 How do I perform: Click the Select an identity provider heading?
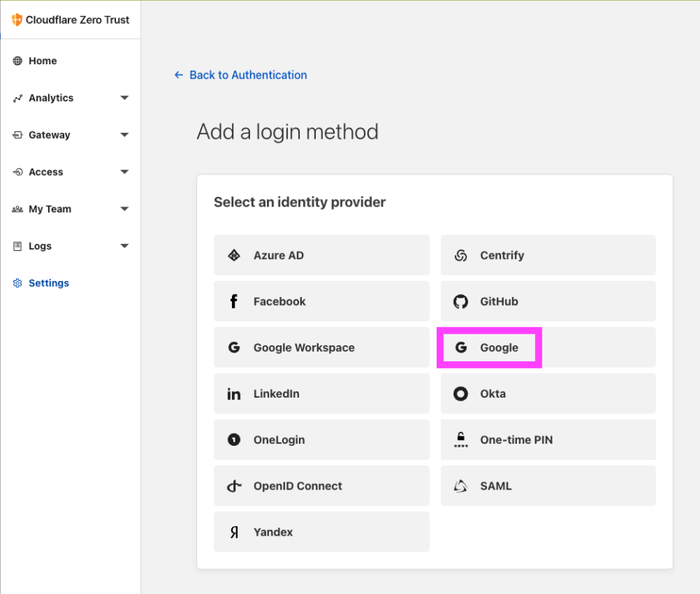point(300,202)
